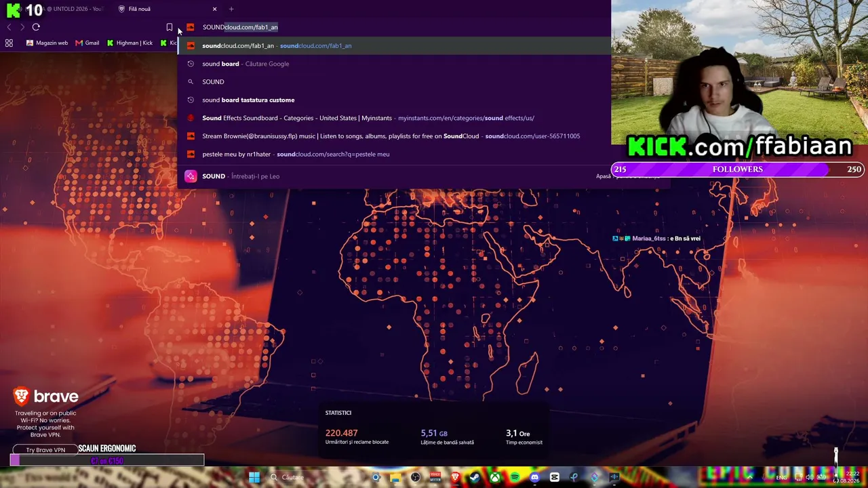Open a new tab with the plus button
The width and height of the screenshot is (868, 488).
pyautogui.click(x=231, y=9)
